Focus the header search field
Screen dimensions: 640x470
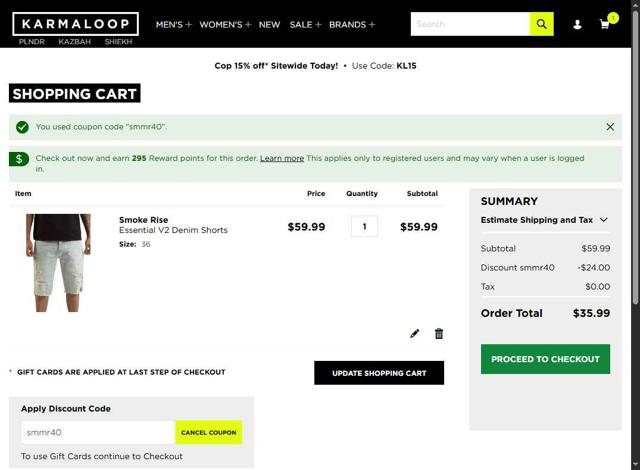[x=470, y=24]
